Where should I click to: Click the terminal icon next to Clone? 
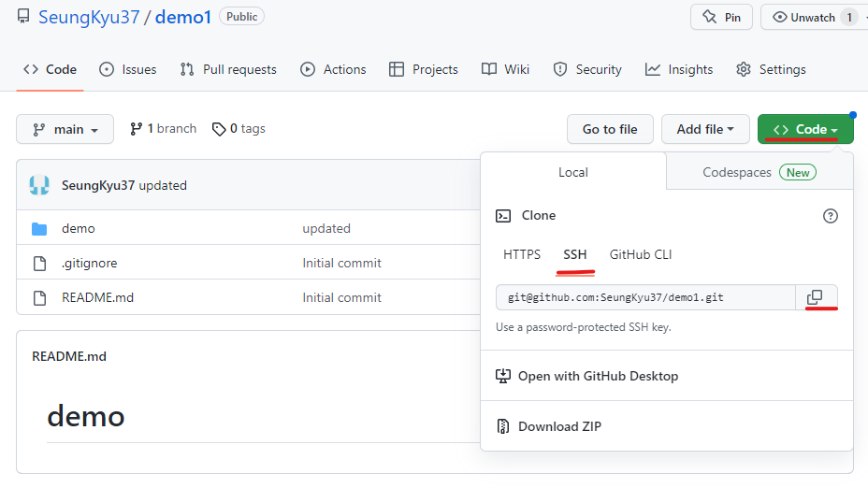[x=503, y=216]
